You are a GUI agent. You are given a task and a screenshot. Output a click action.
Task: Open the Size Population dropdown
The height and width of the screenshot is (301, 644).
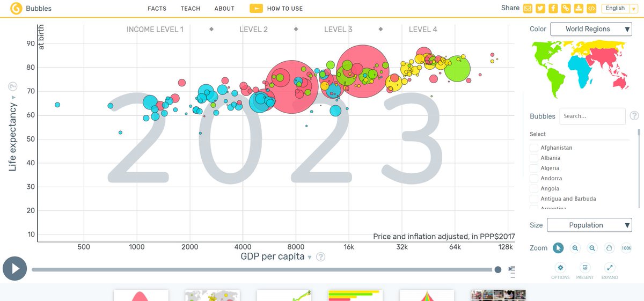pos(589,225)
